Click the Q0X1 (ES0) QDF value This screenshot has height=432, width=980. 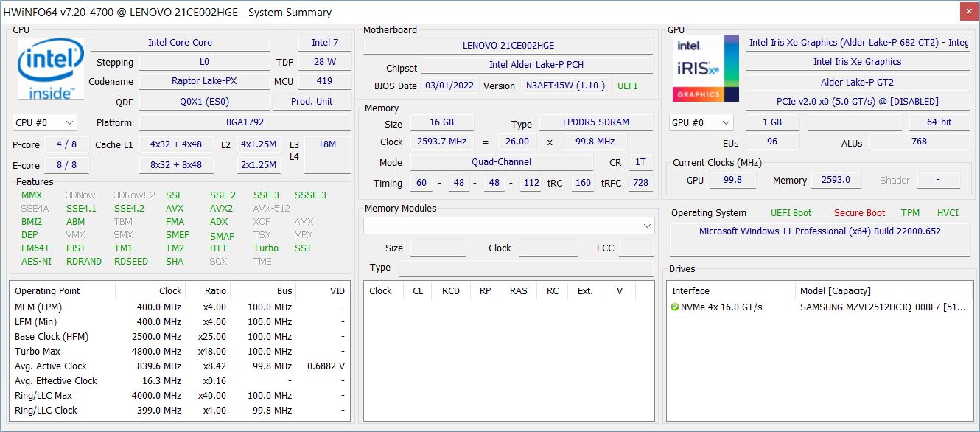coord(204,102)
